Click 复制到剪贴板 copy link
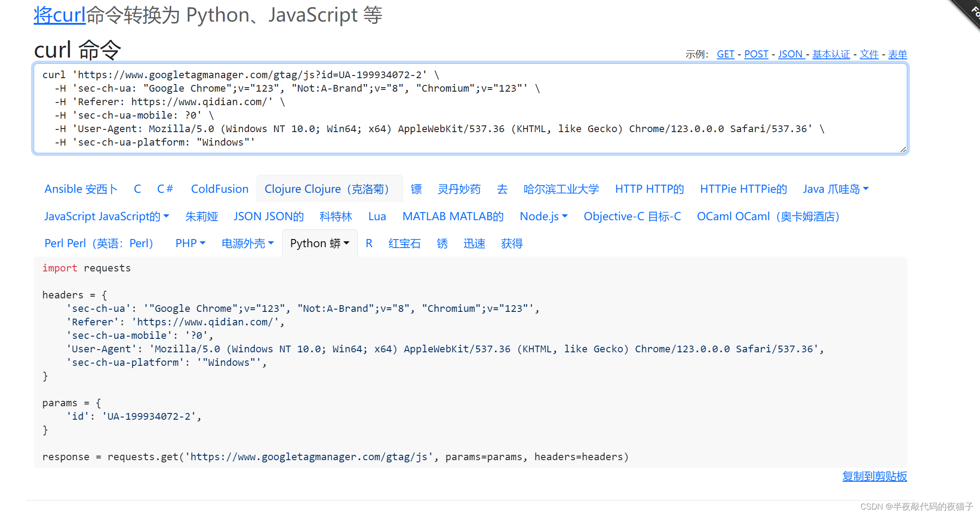This screenshot has height=515, width=980. [874, 476]
